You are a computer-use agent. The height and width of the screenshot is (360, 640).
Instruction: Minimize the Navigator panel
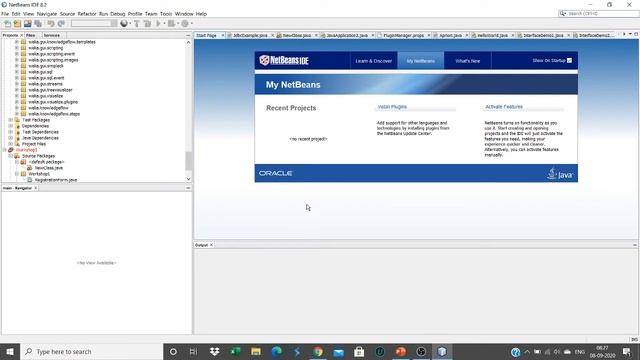pos(188,188)
